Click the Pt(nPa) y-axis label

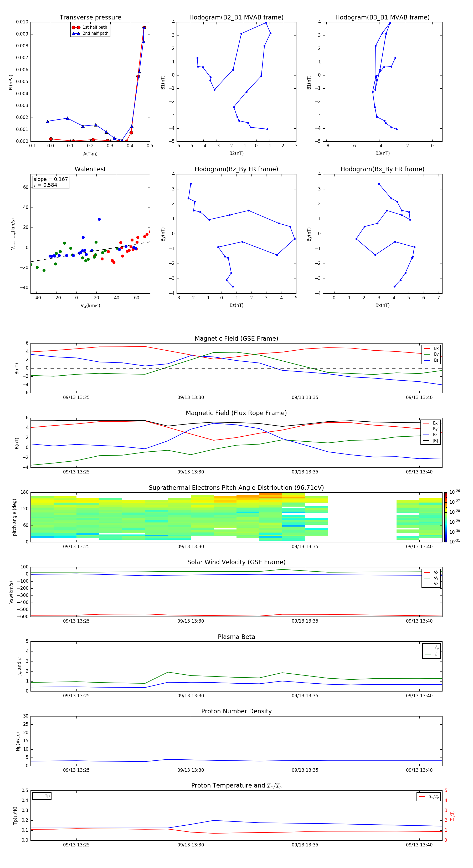(11, 82)
